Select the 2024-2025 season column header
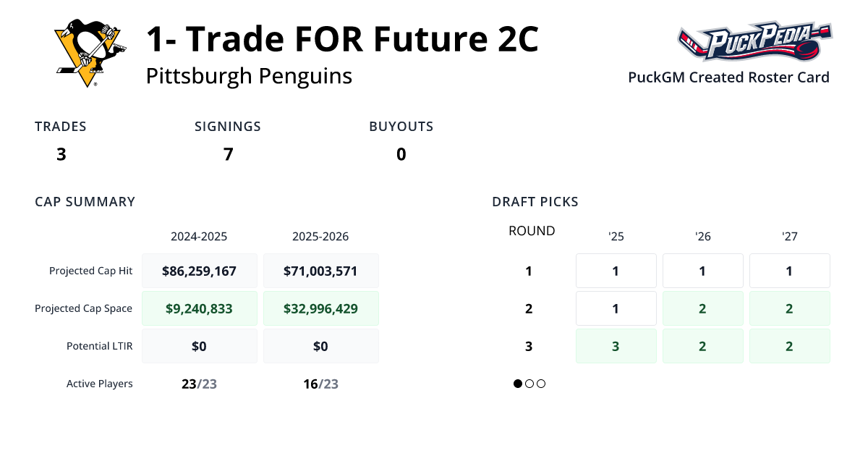This screenshot has width=868, height=456. tap(199, 237)
